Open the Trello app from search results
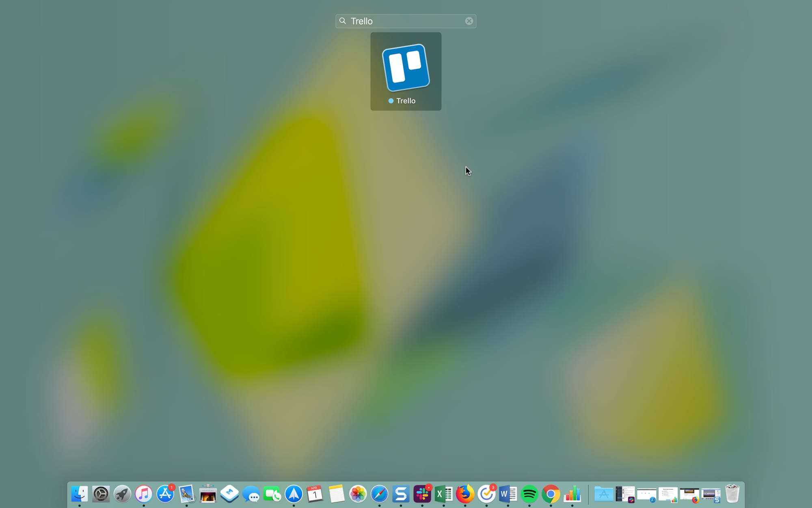The height and width of the screenshot is (508, 812). [x=406, y=68]
